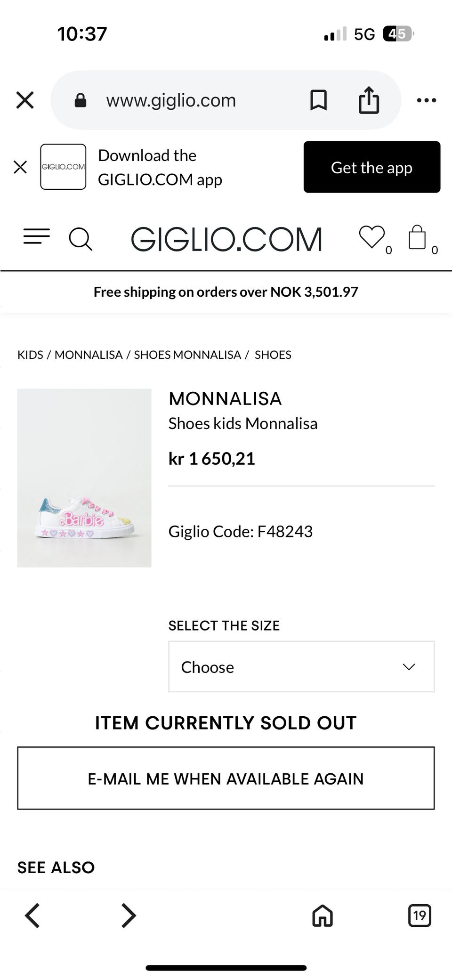
Task: Tap the GIGLIO.COM header logo
Action: point(226,239)
